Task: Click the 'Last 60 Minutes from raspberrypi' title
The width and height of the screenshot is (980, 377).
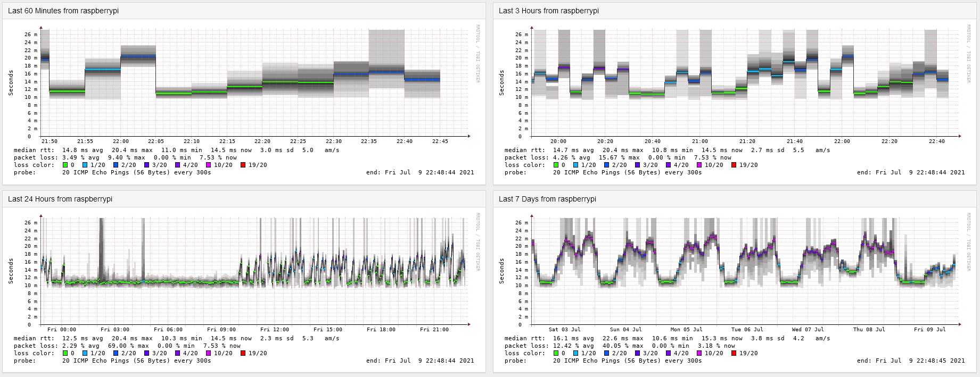Action: click(x=63, y=11)
